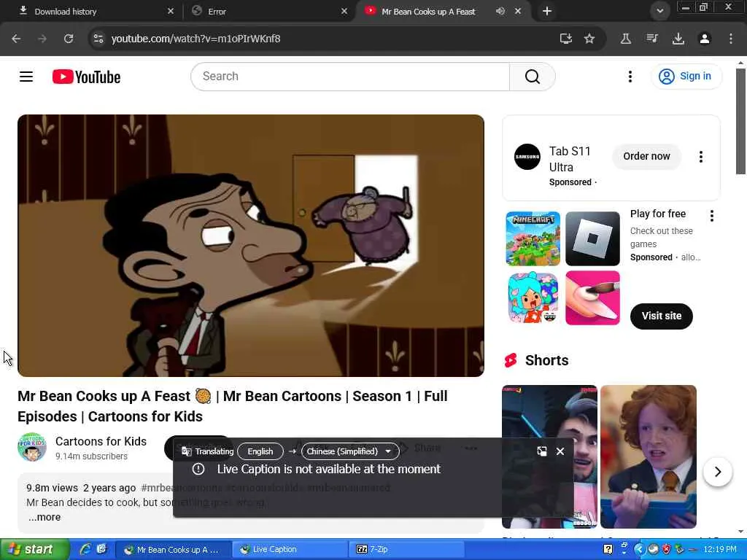Open the nail polish game ad thumbnail
747x560 pixels.
coord(592,298)
